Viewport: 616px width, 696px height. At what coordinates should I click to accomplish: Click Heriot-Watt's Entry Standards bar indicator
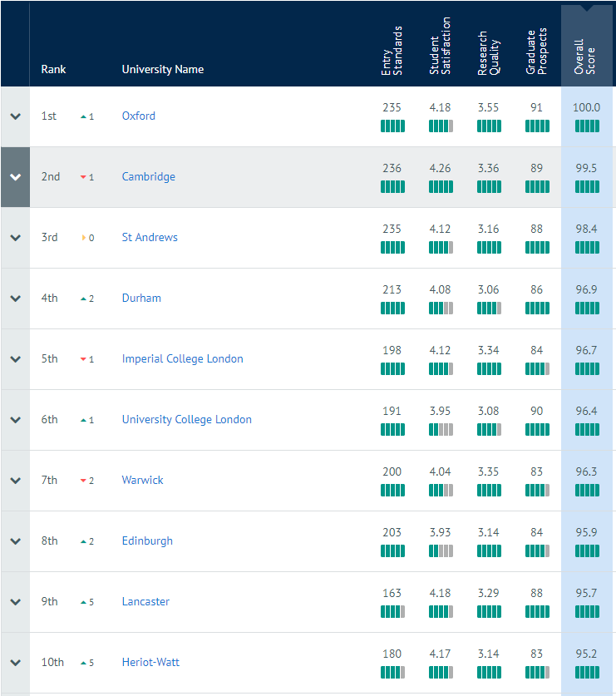coord(392,673)
